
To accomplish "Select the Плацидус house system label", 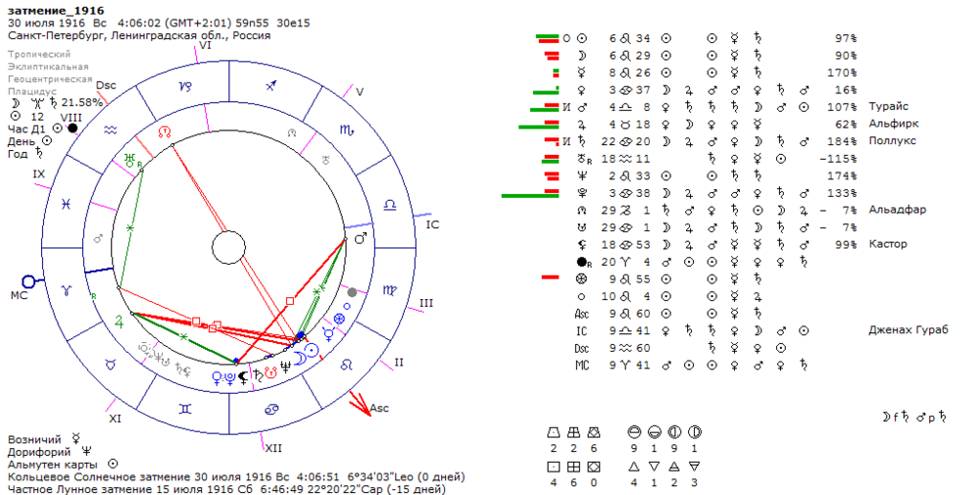I will pos(32,92).
